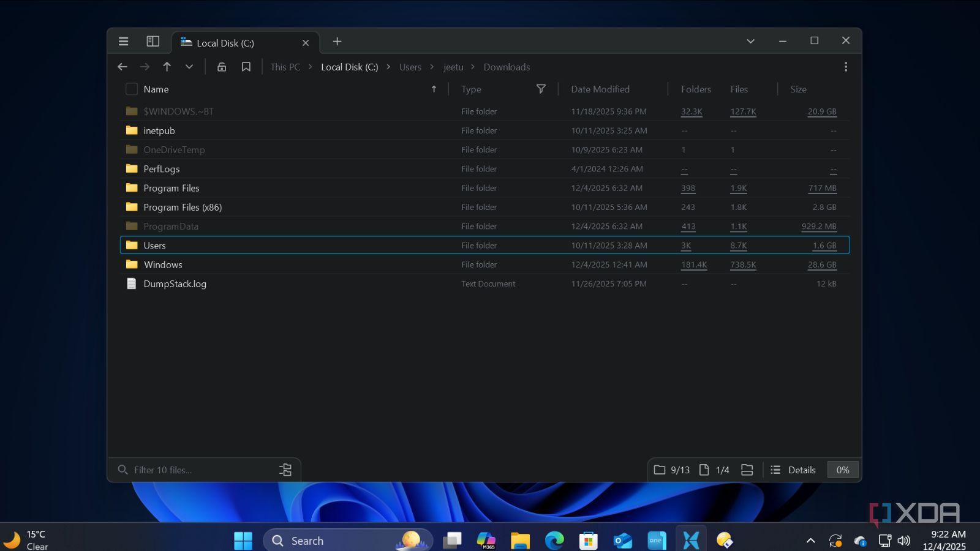The width and height of the screenshot is (980, 551).
Task: Change the Details view mode
Action: point(793,470)
